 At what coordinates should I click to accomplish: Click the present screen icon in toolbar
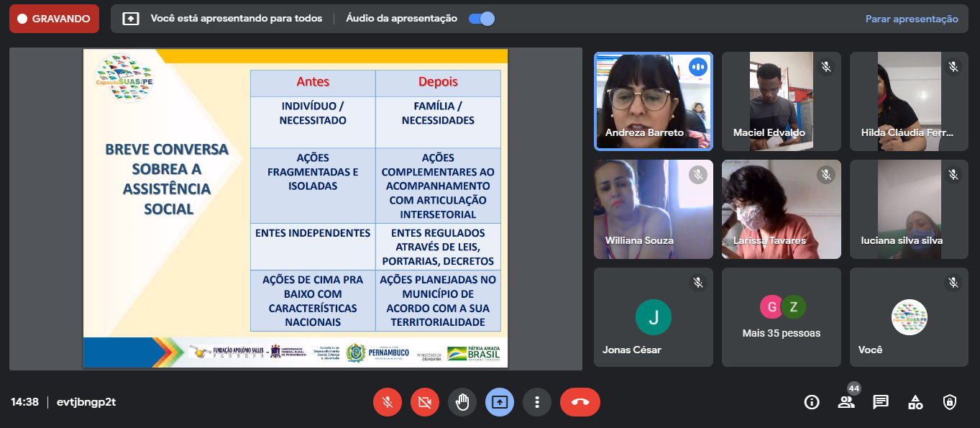(x=500, y=402)
